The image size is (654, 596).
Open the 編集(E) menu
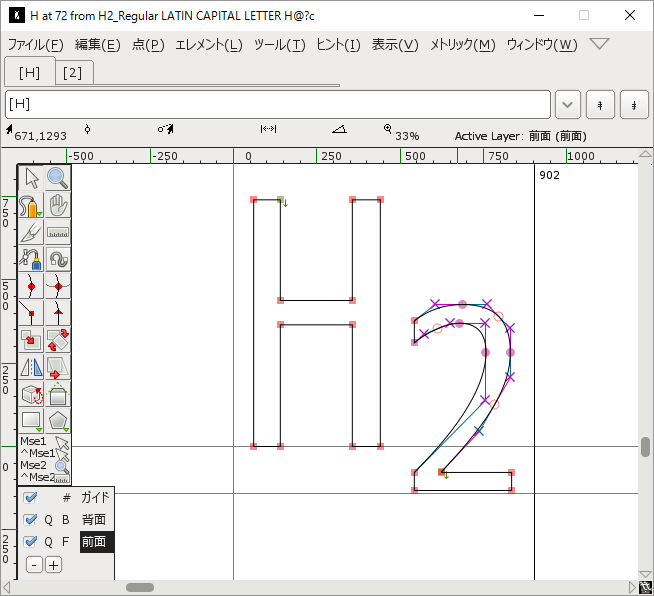[98, 44]
